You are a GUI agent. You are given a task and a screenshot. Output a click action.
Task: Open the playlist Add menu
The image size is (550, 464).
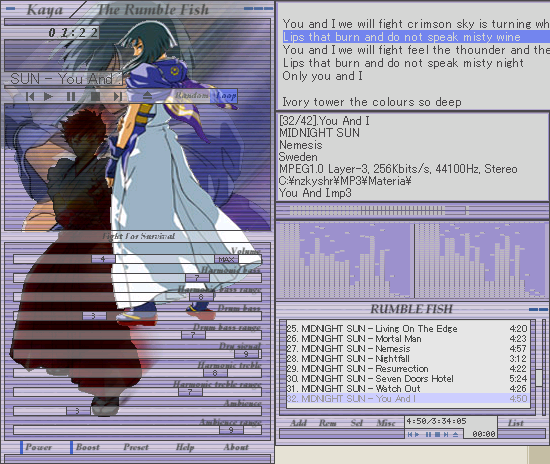point(299,423)
